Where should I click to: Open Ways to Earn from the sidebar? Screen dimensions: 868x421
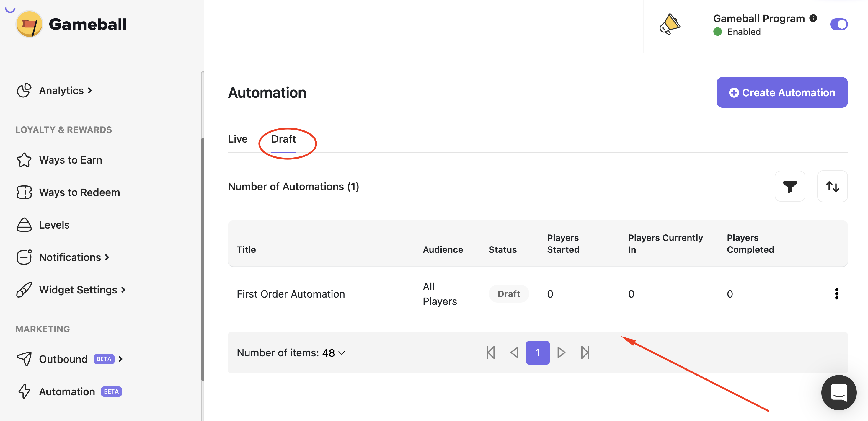71,160
